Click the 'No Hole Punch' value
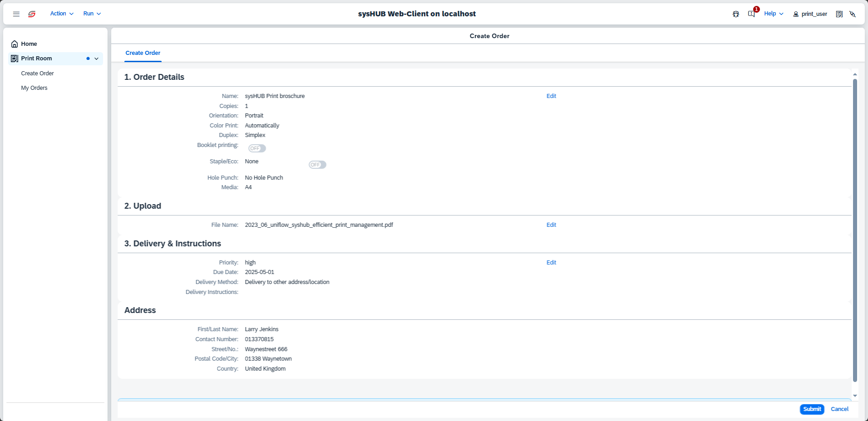868x421 pixels. click(264, 178)
